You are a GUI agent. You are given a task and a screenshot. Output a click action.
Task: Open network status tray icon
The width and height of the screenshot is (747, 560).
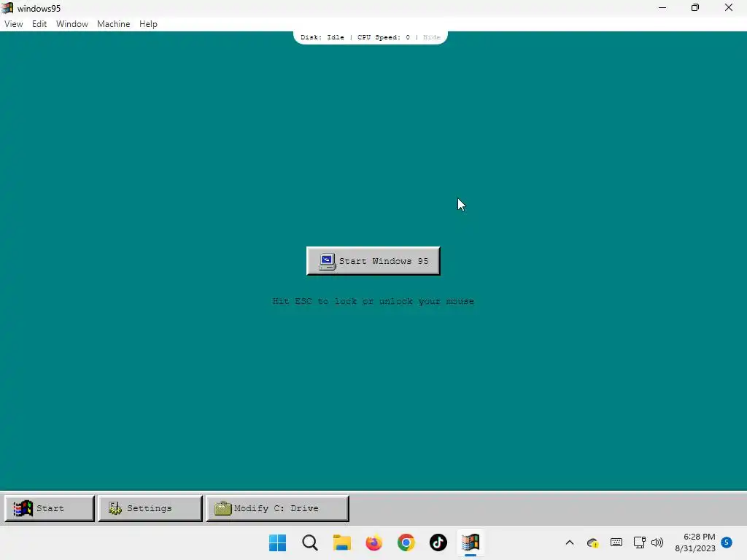[x=639, y=542]
